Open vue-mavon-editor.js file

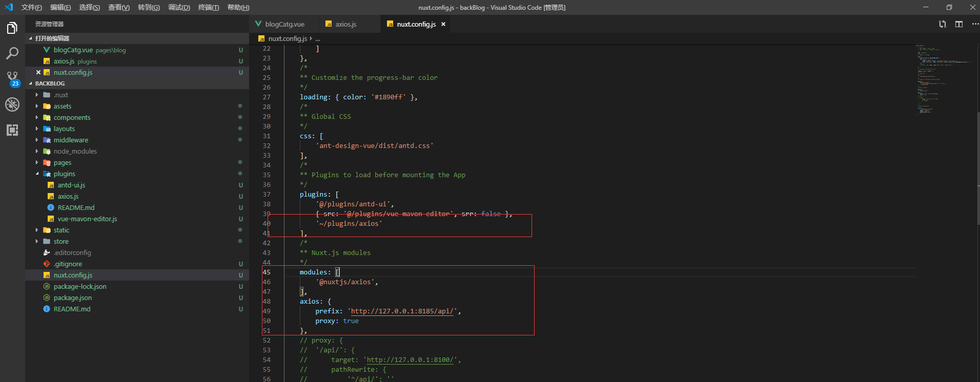(137, 219)
